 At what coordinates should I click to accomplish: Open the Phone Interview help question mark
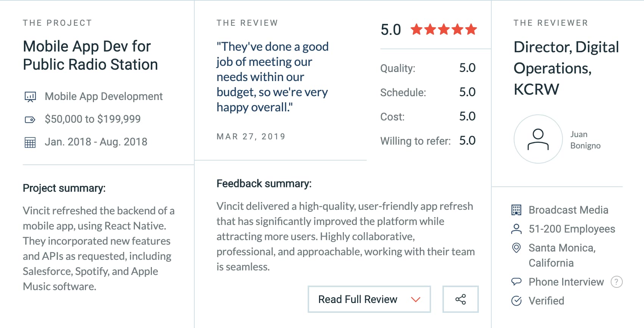tap(616, 282)
